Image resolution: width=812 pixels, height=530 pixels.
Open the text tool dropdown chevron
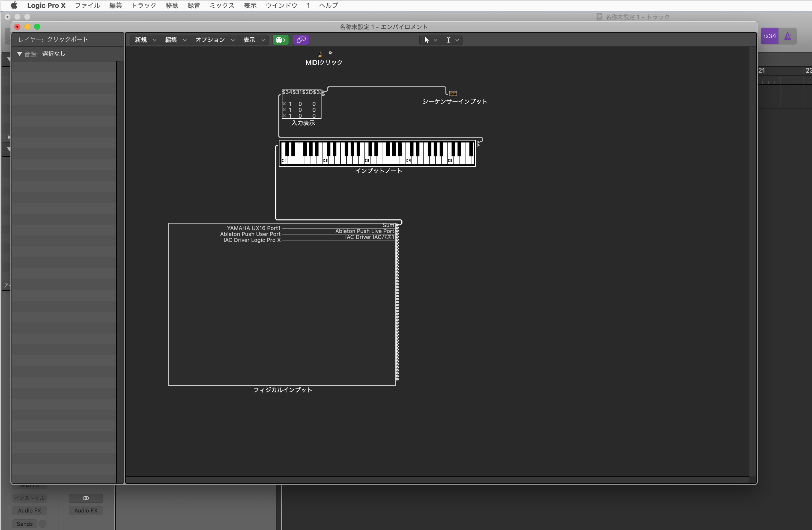pos(457,40)
